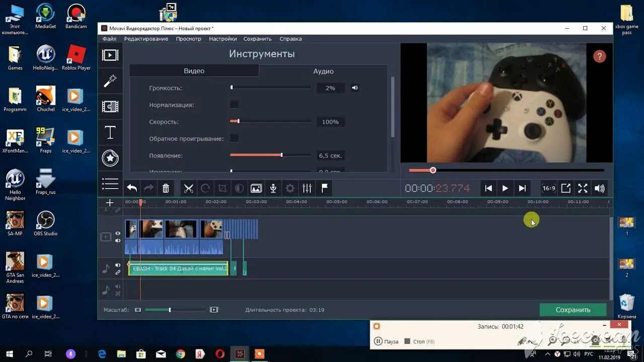
Task: Click the Скорость speed slider
Action: coord(270,122)
